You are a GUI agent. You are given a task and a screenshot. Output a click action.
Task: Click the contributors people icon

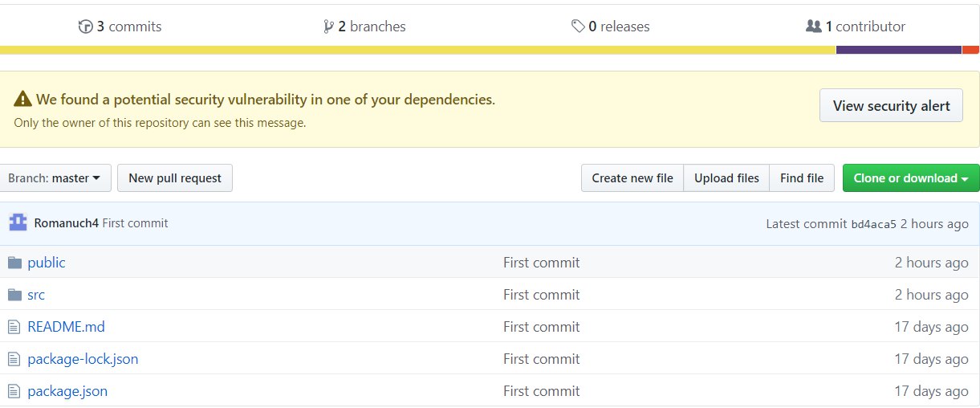coord(813,27)
